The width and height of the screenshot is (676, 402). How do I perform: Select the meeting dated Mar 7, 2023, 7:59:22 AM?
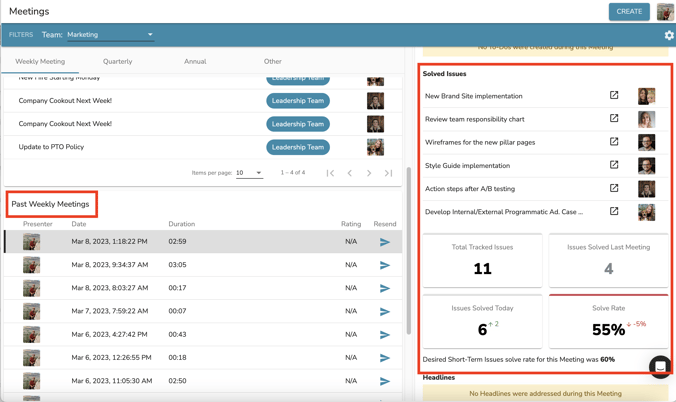(x=203, y=311)
